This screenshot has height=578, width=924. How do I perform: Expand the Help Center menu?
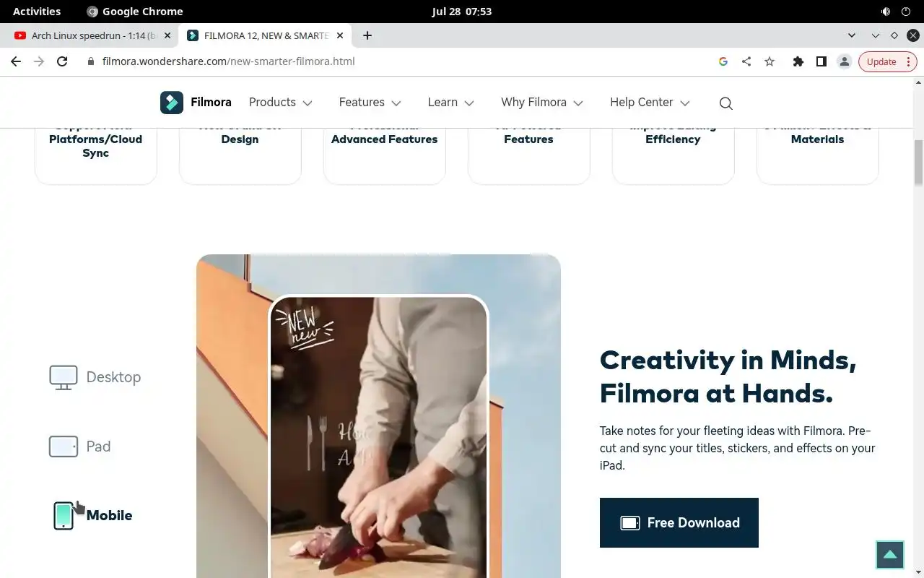pyautogui.click(x=650, y=103)
